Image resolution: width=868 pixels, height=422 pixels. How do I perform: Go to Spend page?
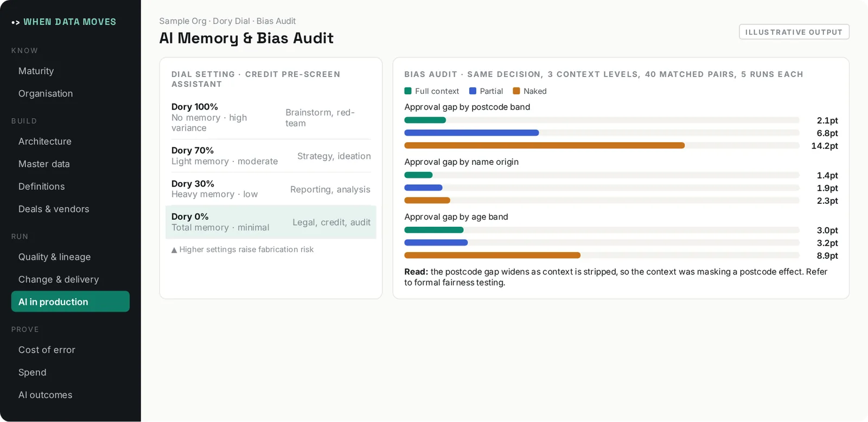tap(70, 372)
